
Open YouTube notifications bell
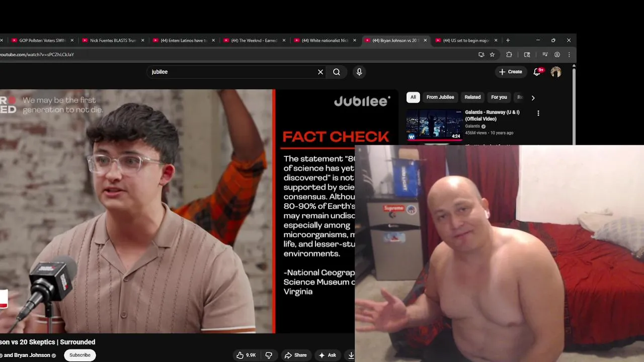tap(537, 72)
